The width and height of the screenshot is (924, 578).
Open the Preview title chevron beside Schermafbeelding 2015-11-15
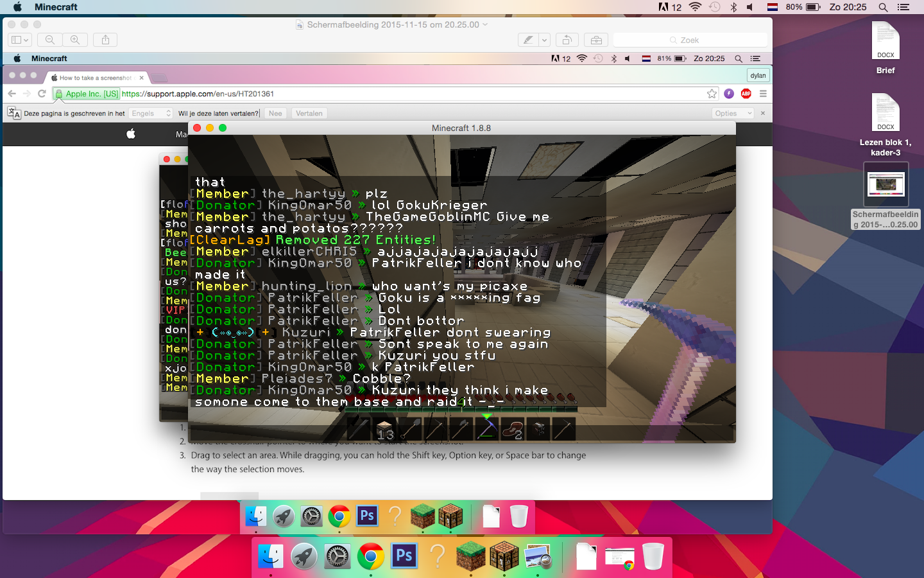coord(485,24)
